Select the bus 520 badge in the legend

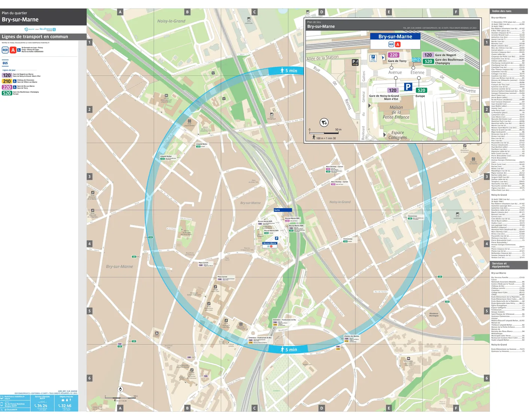7,93
